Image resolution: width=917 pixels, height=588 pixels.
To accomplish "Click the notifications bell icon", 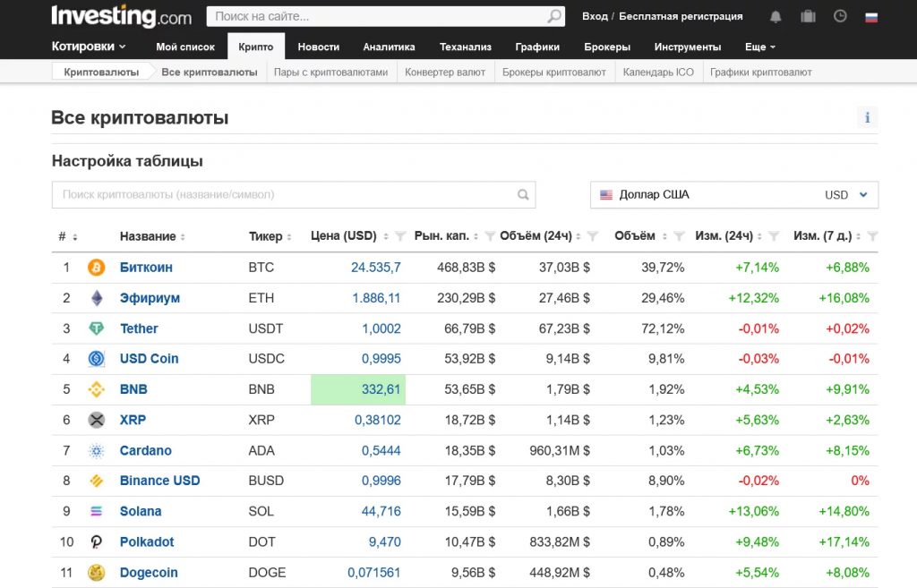I will click(x=776, y=16).
